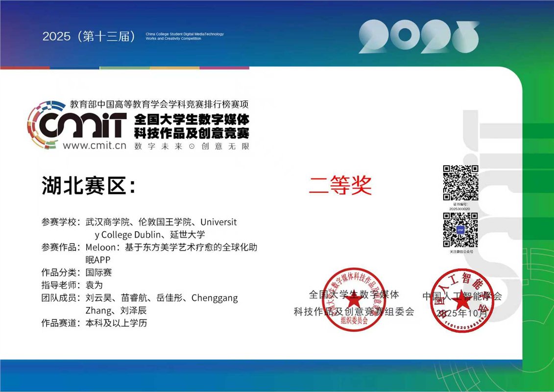Image resolution: width=554 pixels, height=392 pixels.
Task: Click the WeChat QR code with the blue center
Action: point(461,230)
